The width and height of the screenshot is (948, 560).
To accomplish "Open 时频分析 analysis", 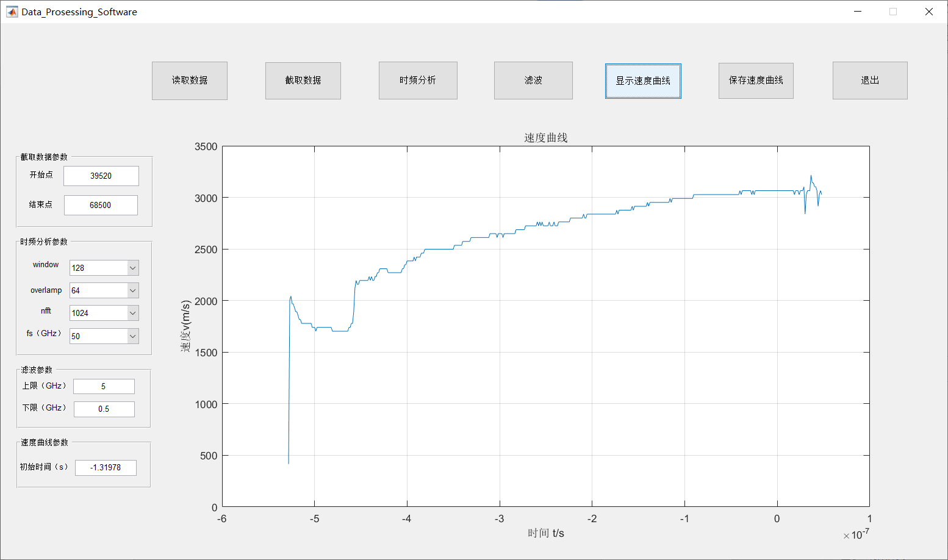I will pos(418,81).
